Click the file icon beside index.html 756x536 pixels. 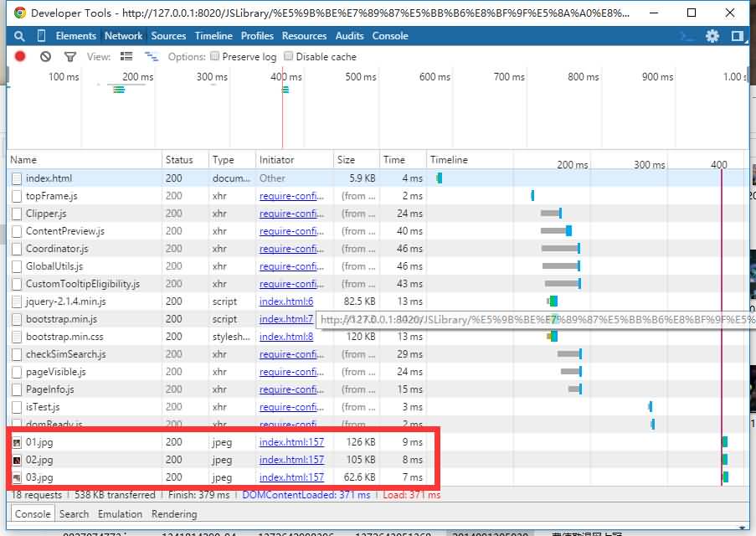click(17, 178)
